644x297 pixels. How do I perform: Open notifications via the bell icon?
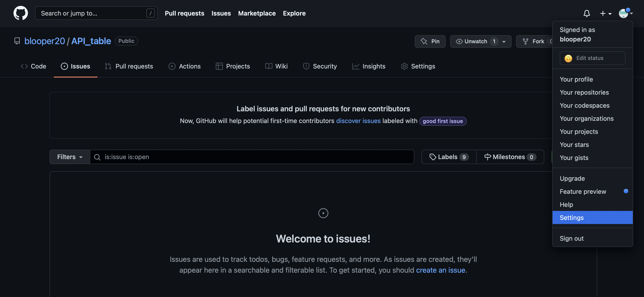[x=587, y=14]
